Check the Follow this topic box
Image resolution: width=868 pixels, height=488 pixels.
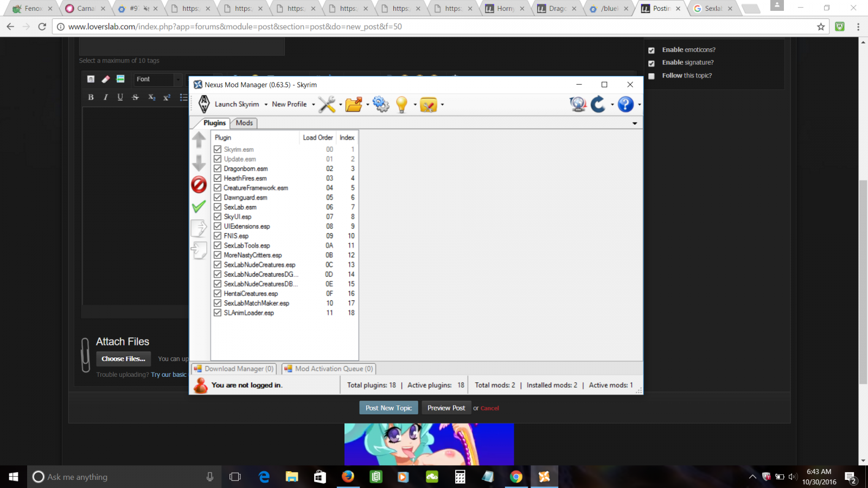[x=652, y=76]
